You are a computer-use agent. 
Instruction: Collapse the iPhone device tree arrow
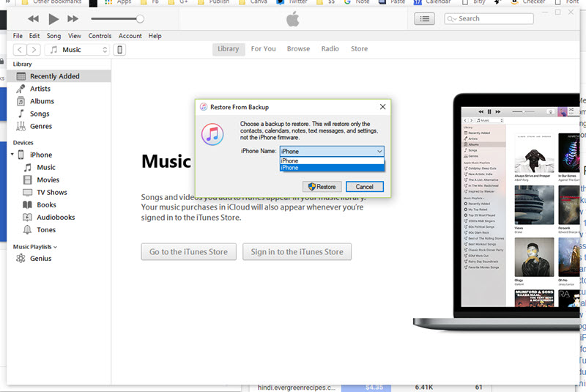(12, 155)
